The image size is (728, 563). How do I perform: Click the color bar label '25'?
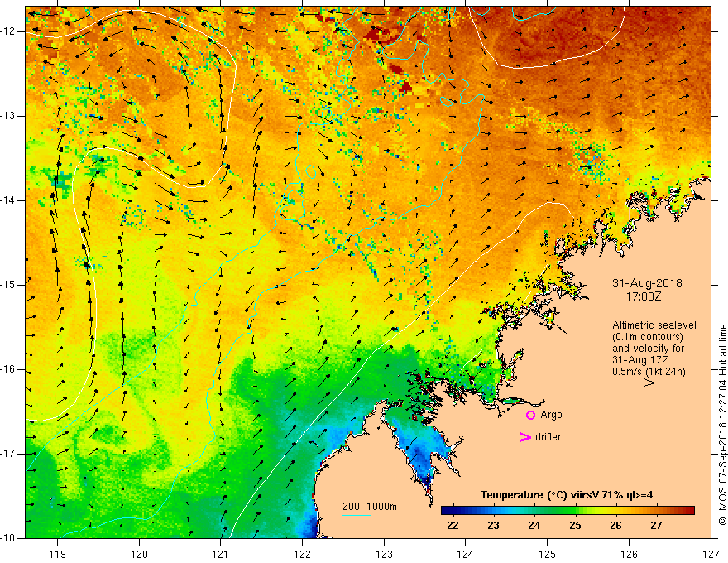pyautogui.click(x=575, y=526)
